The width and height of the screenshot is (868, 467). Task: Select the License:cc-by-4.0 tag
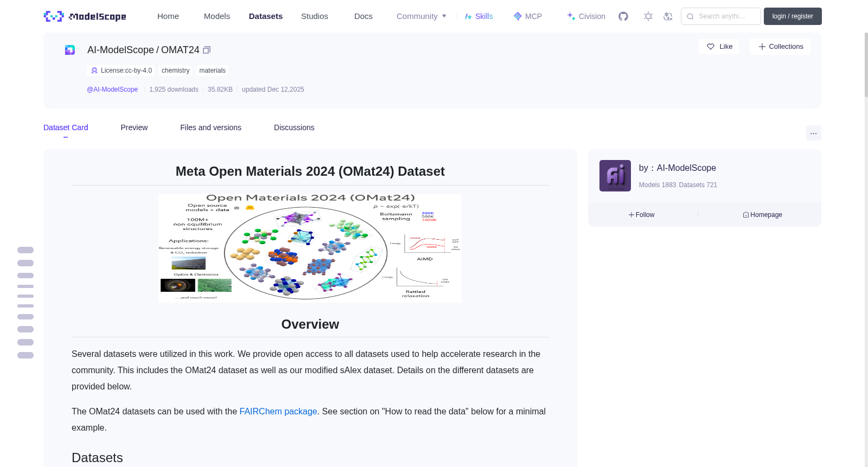point(121,71)
